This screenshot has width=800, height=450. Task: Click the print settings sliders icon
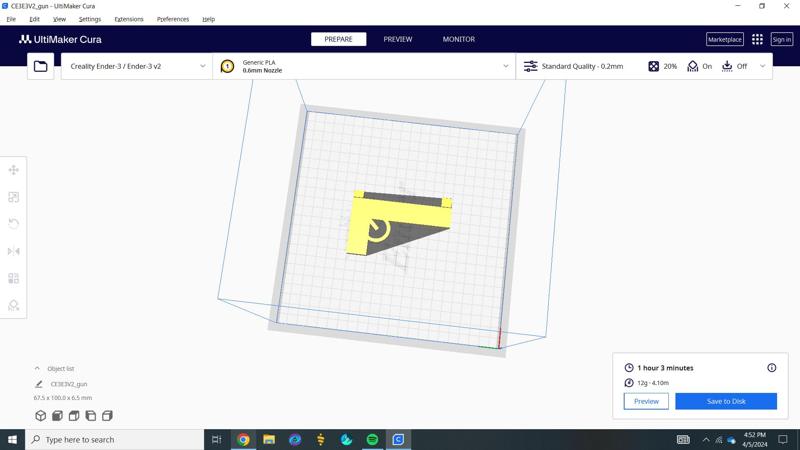click(531, 66)
